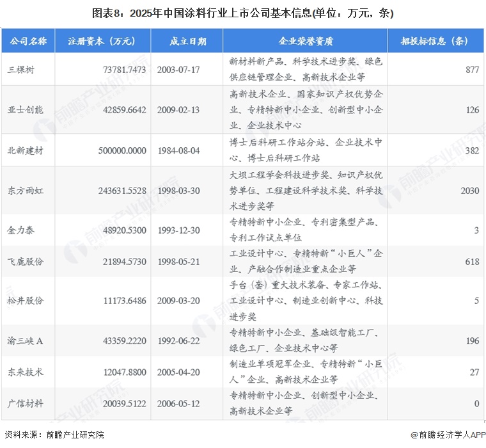486x448 pixels.
Task: Click the capital value 43359.2220
Action: click(x=124, y=341)
